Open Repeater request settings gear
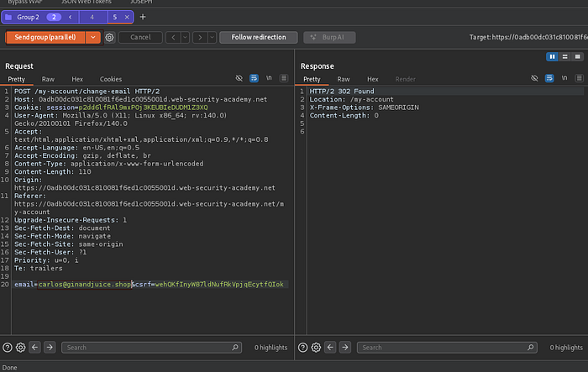The image size is (588, 372). (x=109, y=38)
